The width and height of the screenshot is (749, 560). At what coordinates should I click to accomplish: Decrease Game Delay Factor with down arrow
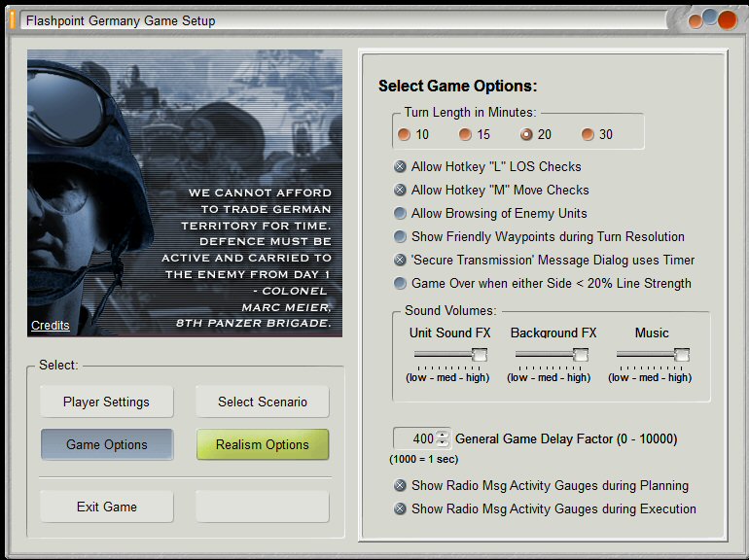[443, 443]
